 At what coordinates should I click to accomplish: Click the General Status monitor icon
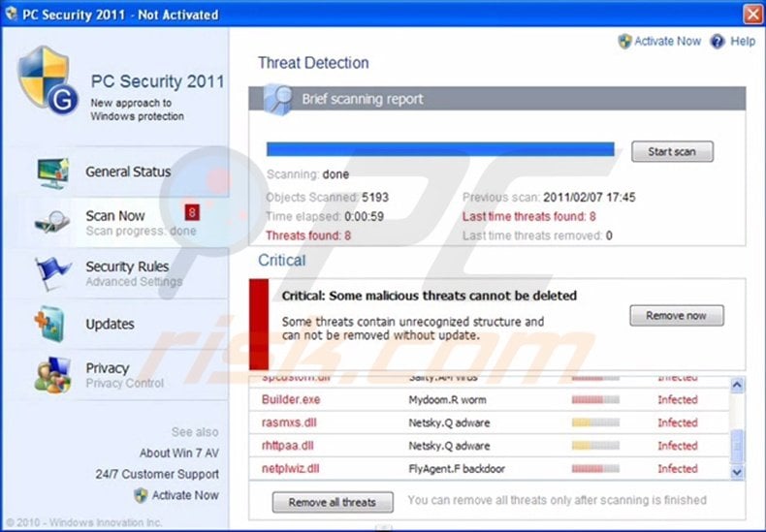coord(53,172)
